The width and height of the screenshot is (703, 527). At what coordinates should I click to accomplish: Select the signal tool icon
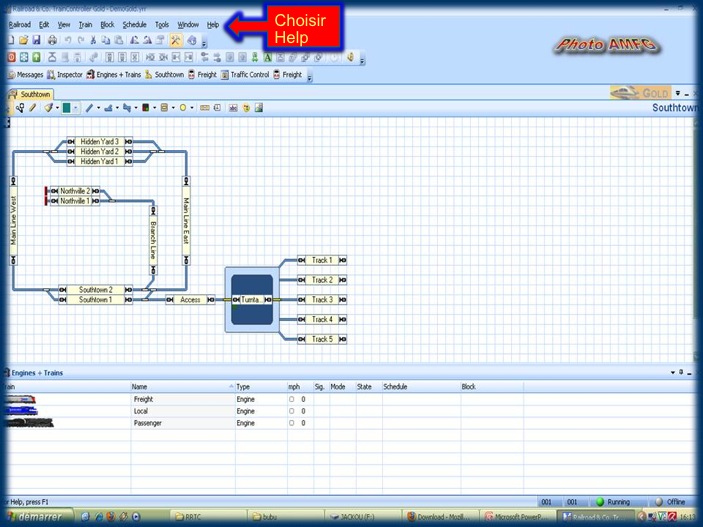[145, 108]
